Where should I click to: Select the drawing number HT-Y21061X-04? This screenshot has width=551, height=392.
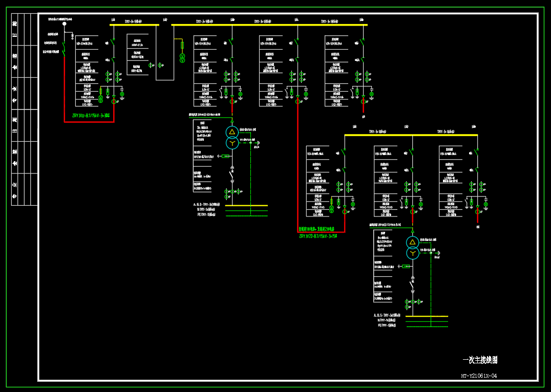click(x=479, y=376)
